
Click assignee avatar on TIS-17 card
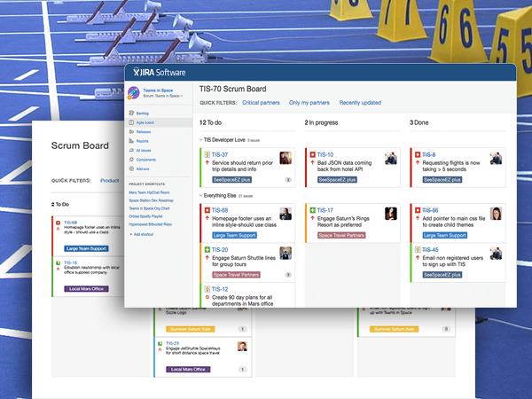(391, 214)
